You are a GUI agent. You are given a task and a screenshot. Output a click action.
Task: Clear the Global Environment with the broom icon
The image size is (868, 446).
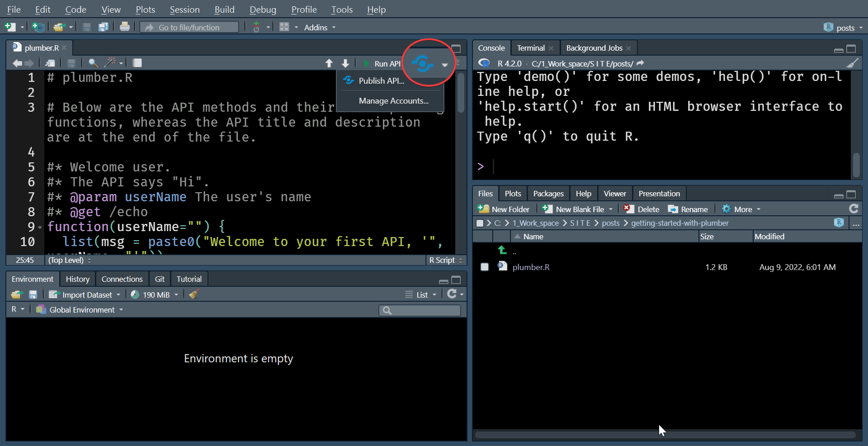point(193,294)
